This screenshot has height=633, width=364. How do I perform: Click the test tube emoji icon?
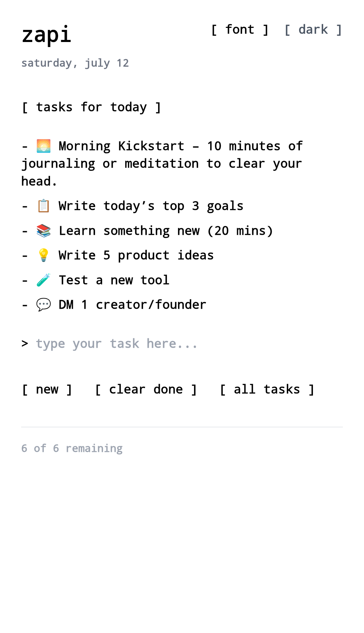[x=43, y=280]
